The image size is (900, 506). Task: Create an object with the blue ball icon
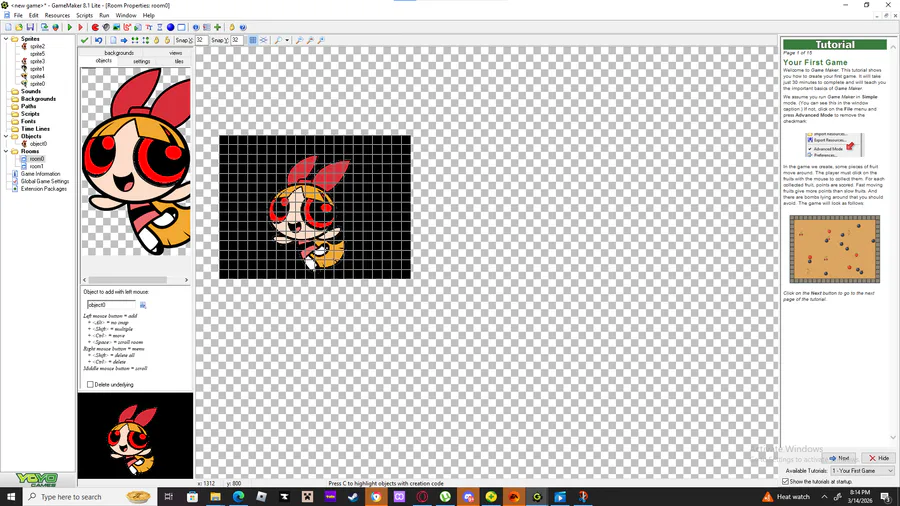click(x=170, y=27)
